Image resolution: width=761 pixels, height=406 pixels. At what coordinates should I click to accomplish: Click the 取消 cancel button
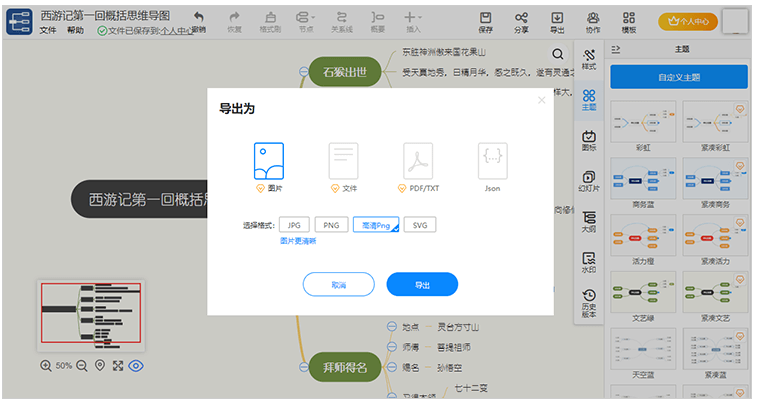(x=339, y=285)
